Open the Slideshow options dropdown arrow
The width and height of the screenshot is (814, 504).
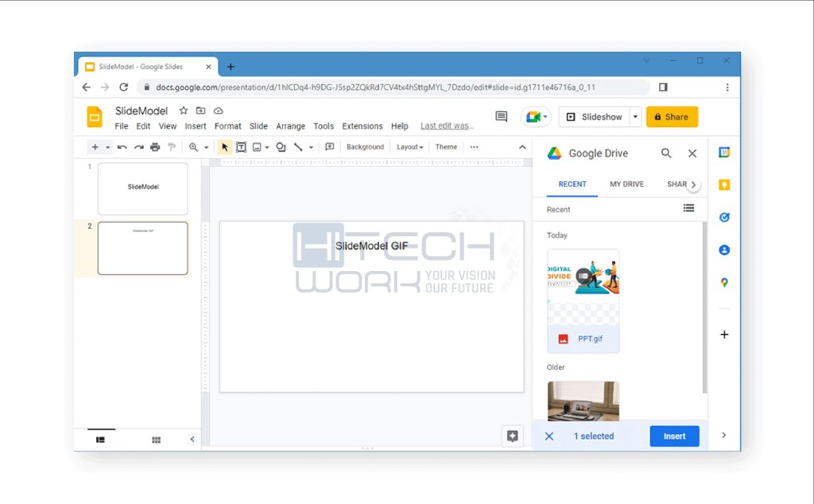(x=635, y=117)
